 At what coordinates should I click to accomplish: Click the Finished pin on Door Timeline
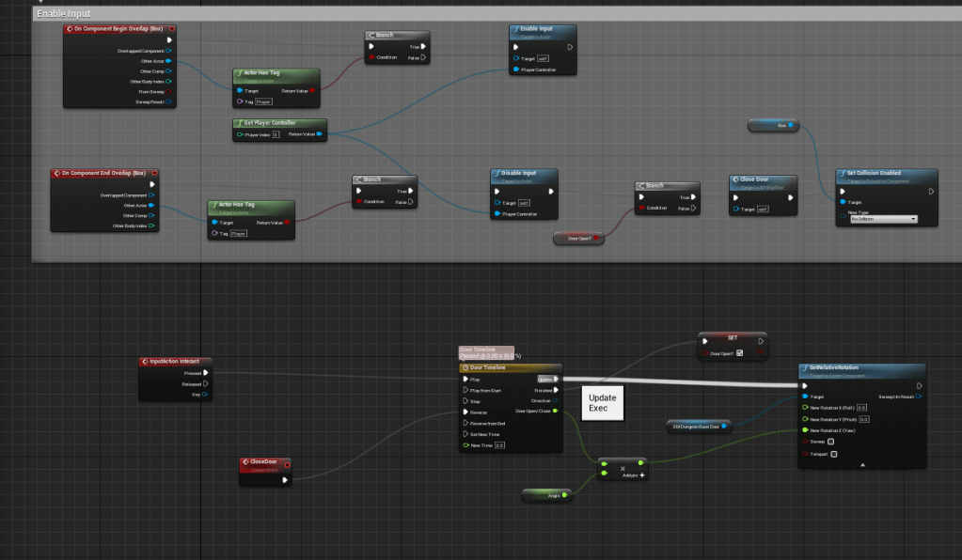pos(556,390)
